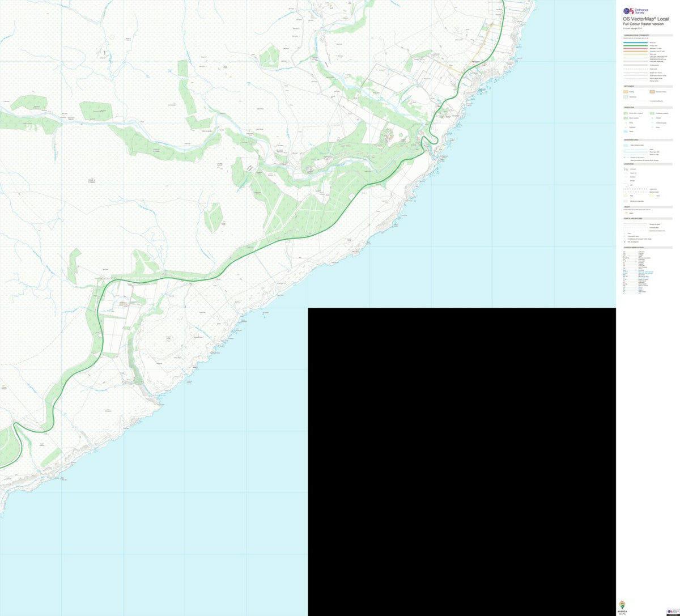Image resolution: width=680 pixels, height=616 pixels.
Task: Click the water surface legend swatch
Action: click(626, 145)
